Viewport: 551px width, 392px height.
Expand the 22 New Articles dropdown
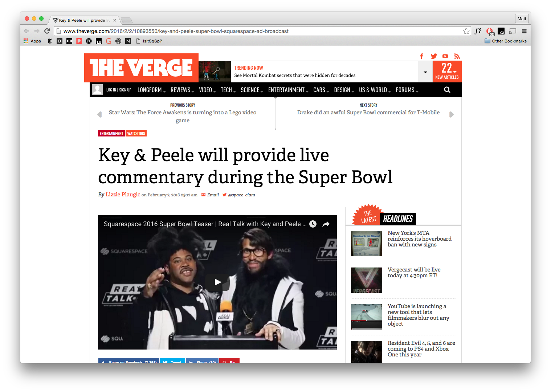coord(447,72)
